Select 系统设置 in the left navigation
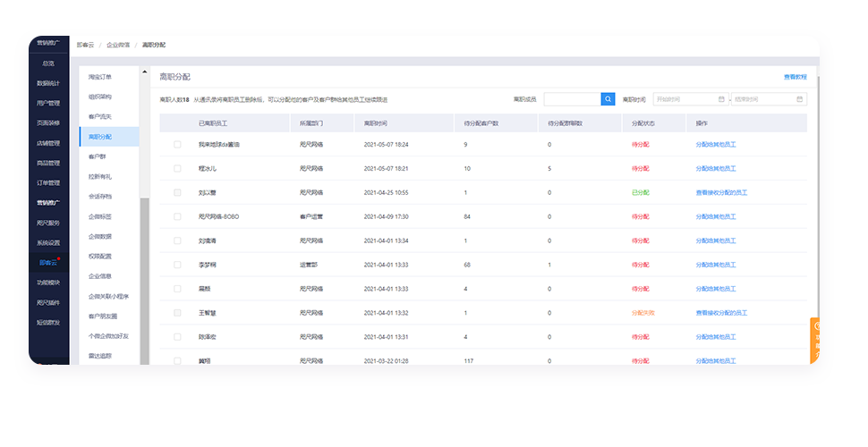 [48, 242]
